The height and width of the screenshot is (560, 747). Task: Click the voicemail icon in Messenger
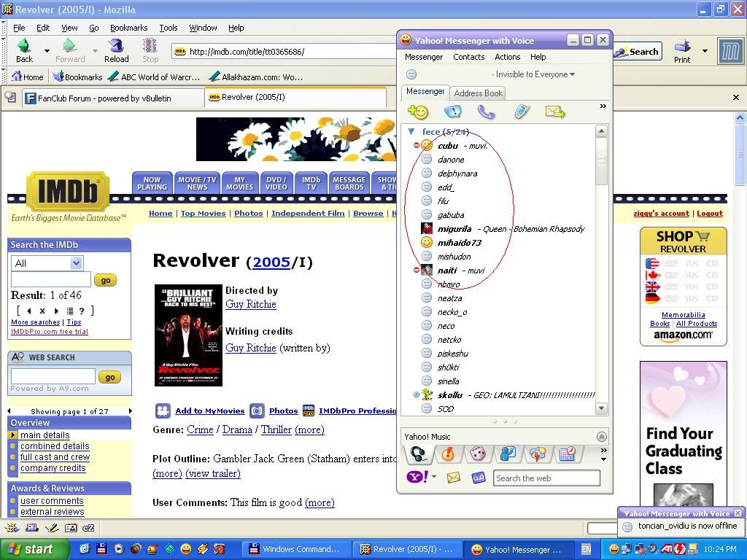(x=479, y=478)
